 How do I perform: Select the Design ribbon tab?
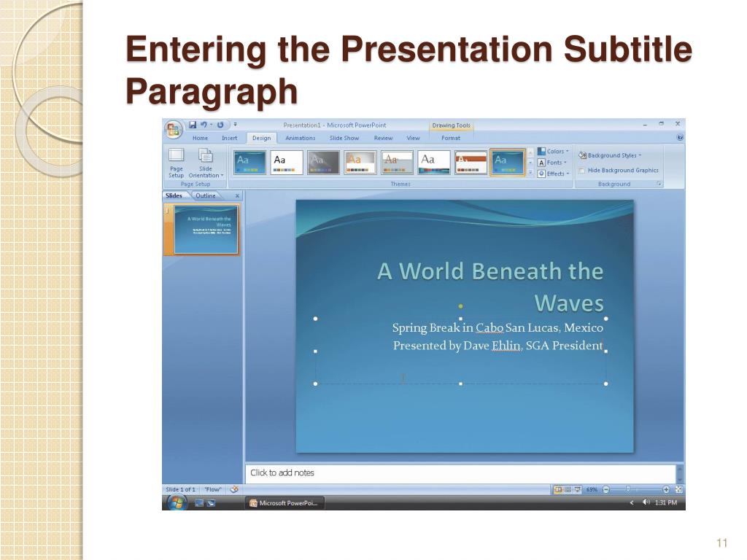262,138
